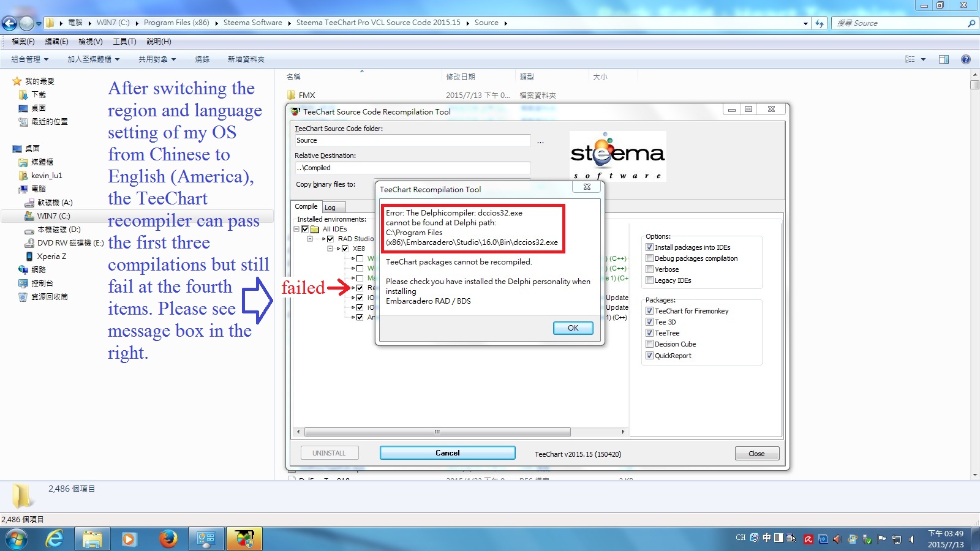This screenshot has height=551, width=980.
Task: Open the 工具(T) menu
Action: tap(124, 42)
